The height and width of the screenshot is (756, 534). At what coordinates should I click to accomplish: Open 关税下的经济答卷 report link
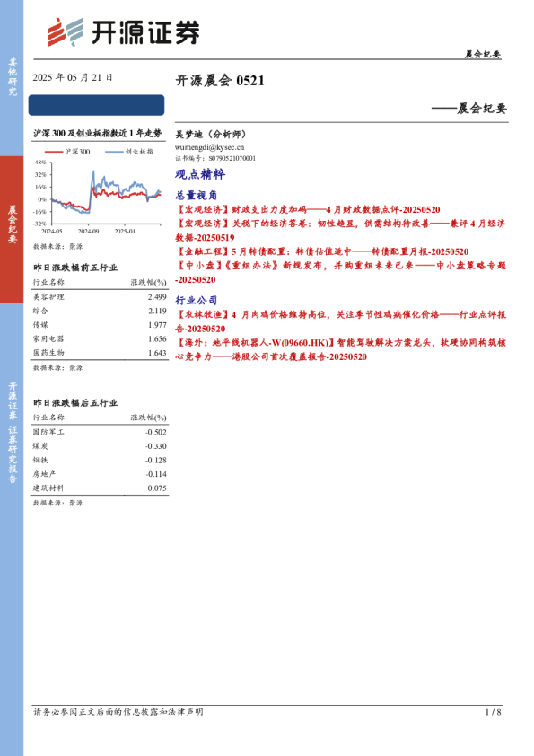click(x=341, y=231)
